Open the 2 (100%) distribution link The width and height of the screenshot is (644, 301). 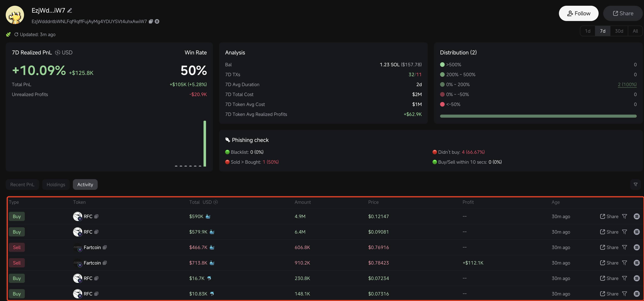[627, 85]
